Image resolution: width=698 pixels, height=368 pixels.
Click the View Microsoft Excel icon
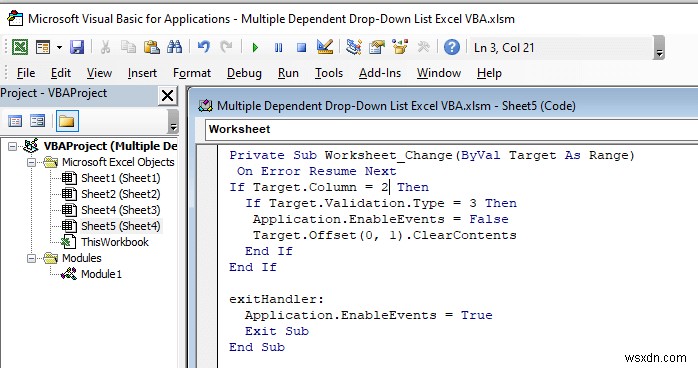(20, 47)
